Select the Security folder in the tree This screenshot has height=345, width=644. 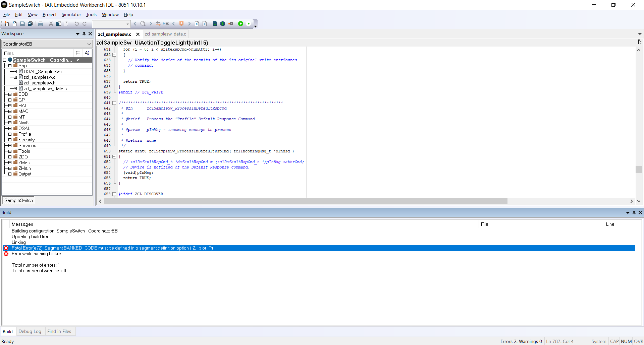click(26, 140)
